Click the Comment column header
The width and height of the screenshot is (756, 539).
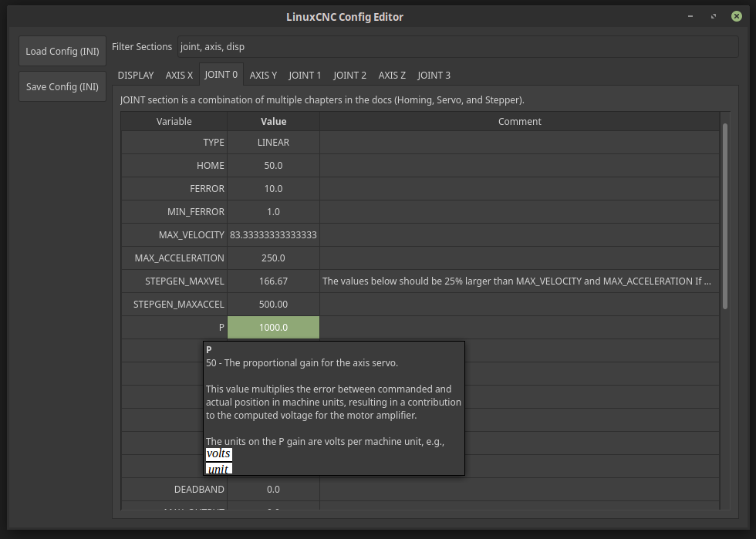click(520, 122)
